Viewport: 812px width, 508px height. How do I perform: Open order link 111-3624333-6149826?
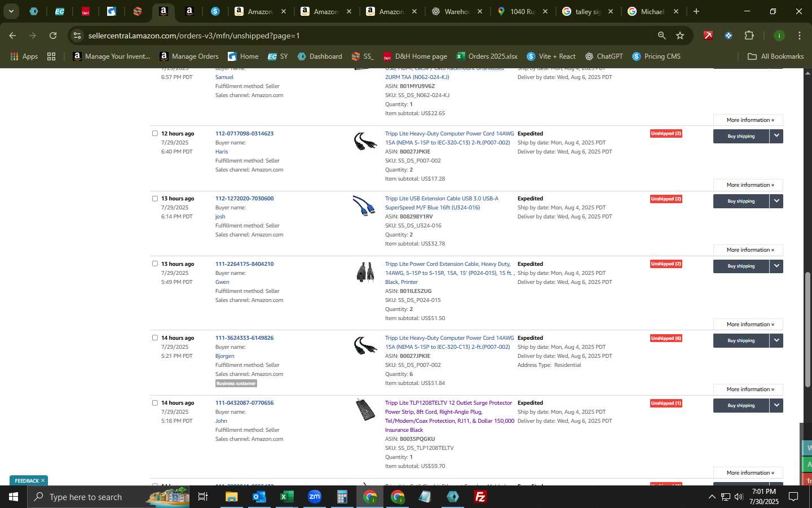[x=244, y=338]
